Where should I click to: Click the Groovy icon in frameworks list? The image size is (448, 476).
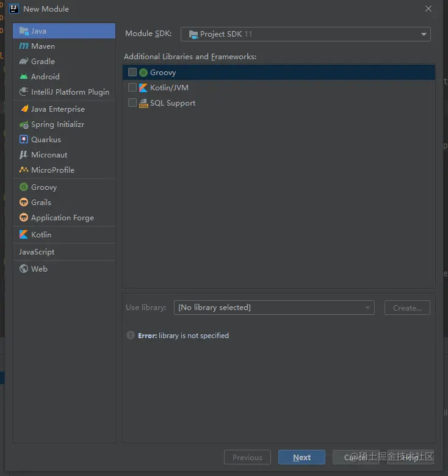point(143,73)
